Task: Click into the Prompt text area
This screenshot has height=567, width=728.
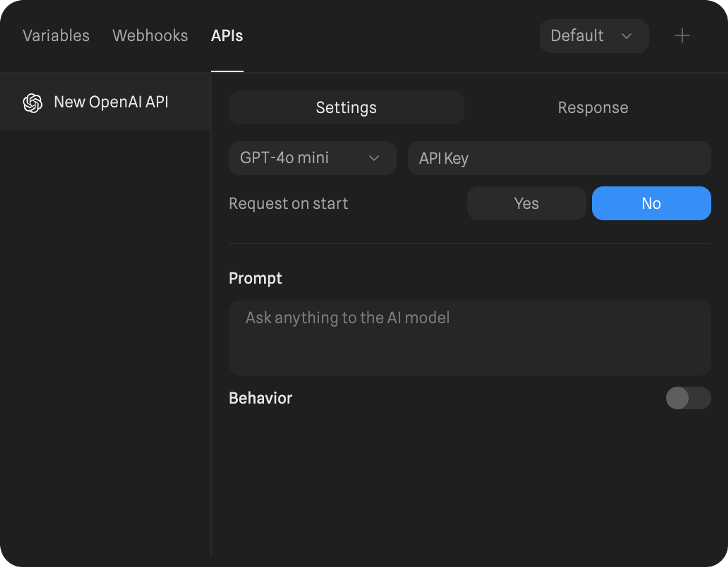Action: pos(470,338)
